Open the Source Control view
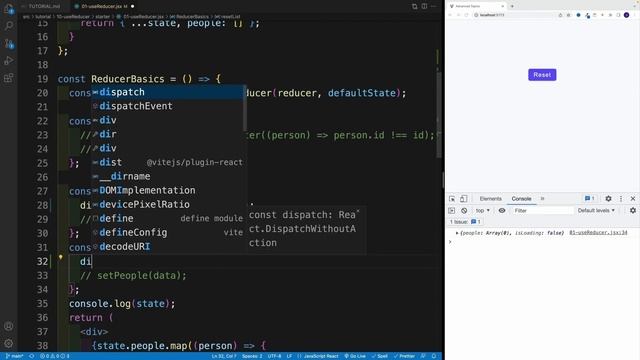Viewport: 640px width, 360px height. pyautogui.click(x=9, y=43)
